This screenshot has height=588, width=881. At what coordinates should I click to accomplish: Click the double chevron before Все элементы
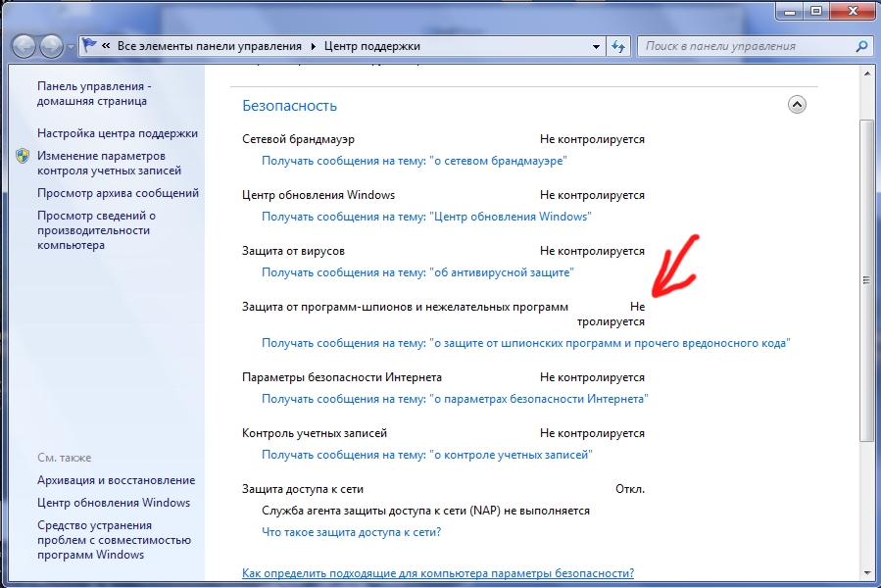pos(106,46)
